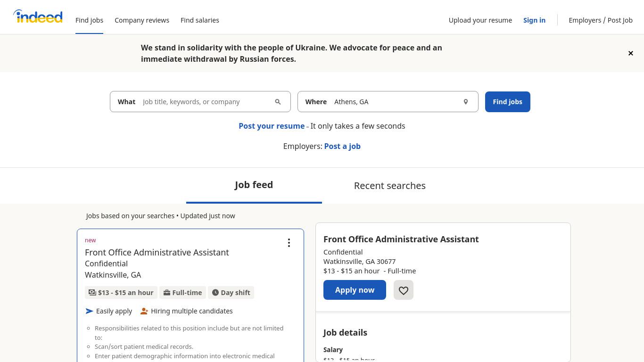Focus the Job title, keywords, or company field
The height and width of the screenshot is (362, 644).
click(x=206, y=102)
